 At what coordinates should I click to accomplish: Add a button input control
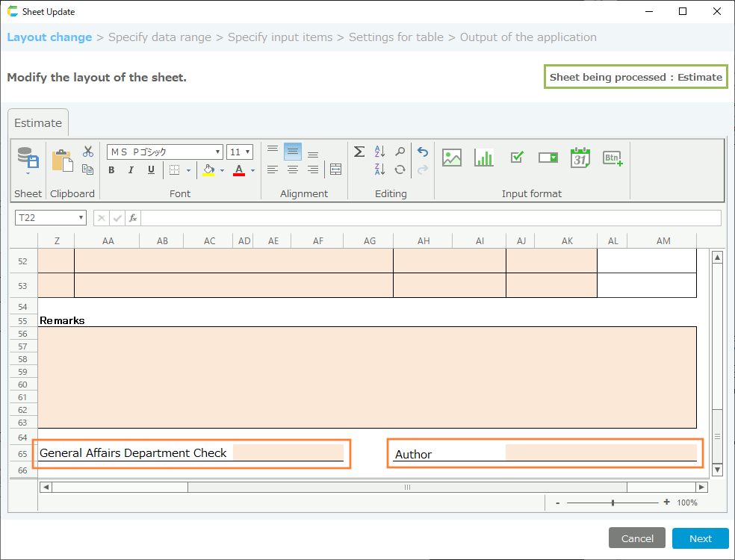(x=612, y=158)
